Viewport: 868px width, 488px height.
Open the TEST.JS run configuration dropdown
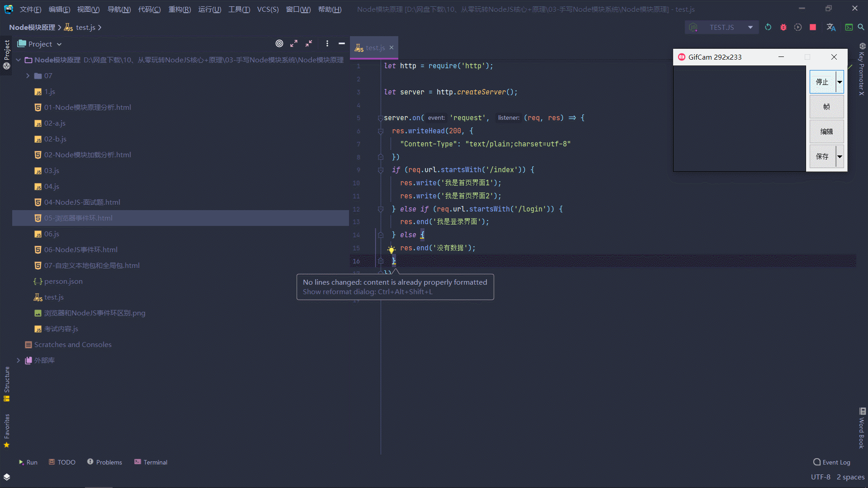pos(750,27)
